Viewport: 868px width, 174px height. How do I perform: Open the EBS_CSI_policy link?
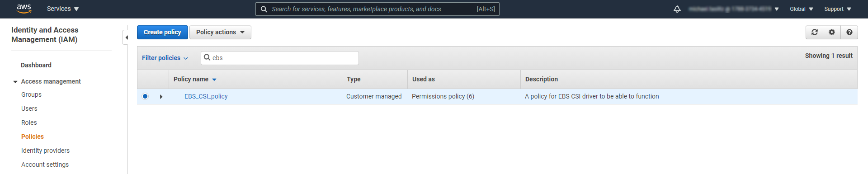[206, 96]
